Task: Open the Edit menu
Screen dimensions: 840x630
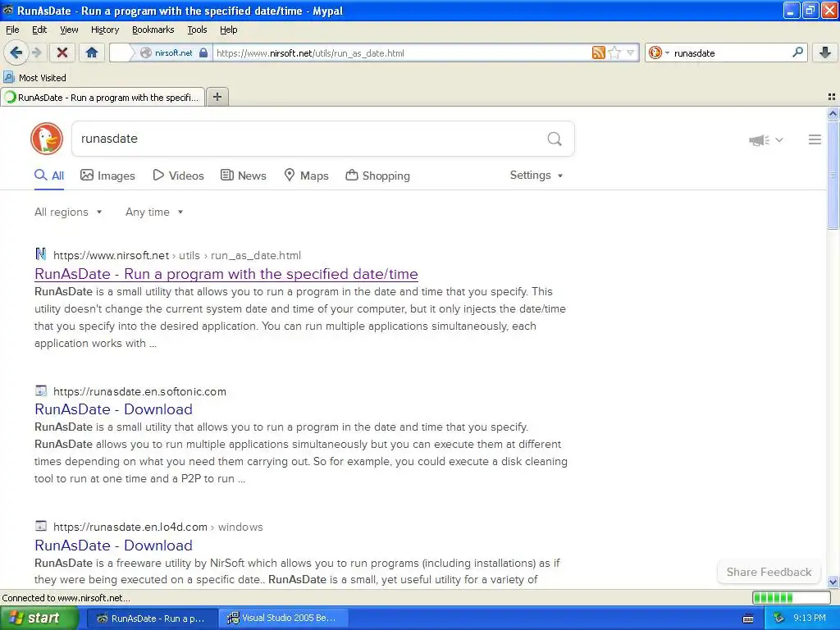Action: (x=39, y=30)
